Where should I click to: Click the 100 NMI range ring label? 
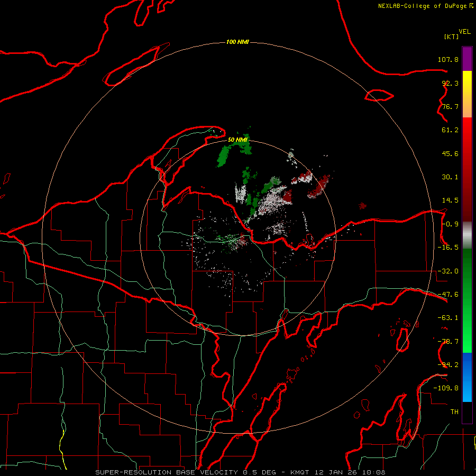point(237,42)
